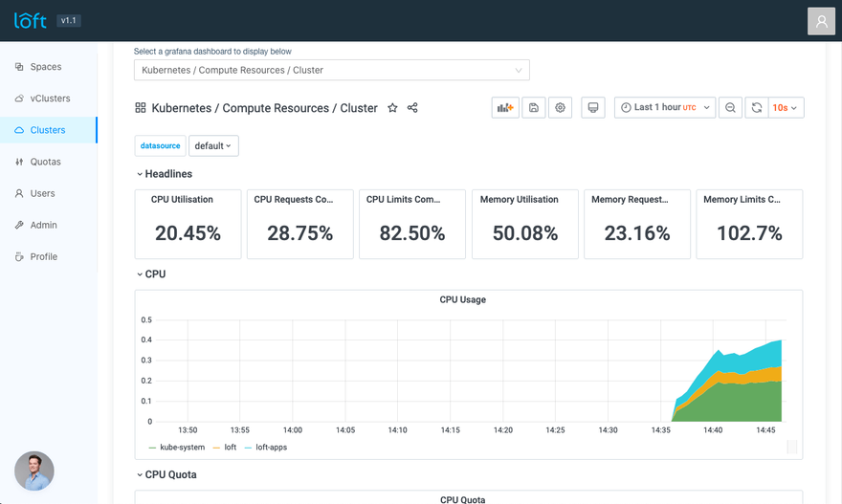Share the dashboard via share icon
This screenshot has height=504, width=842.
412,108
